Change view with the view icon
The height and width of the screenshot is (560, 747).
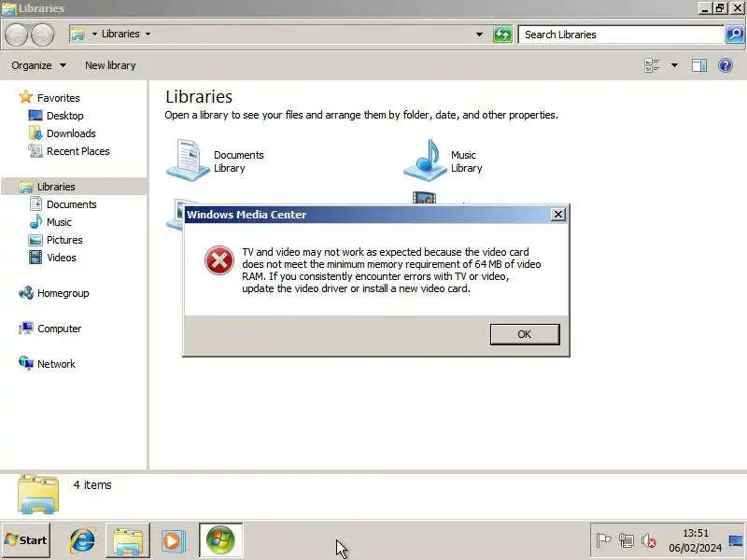tap(652, 65)
